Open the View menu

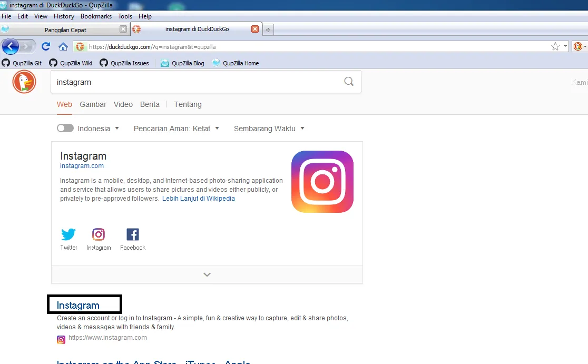[x=41, y=16]
